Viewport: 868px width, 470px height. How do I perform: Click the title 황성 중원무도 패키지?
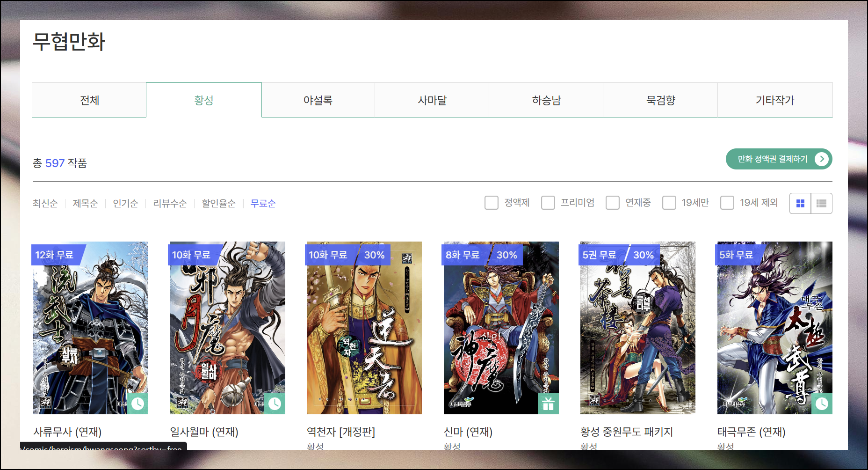pos(627,432)
